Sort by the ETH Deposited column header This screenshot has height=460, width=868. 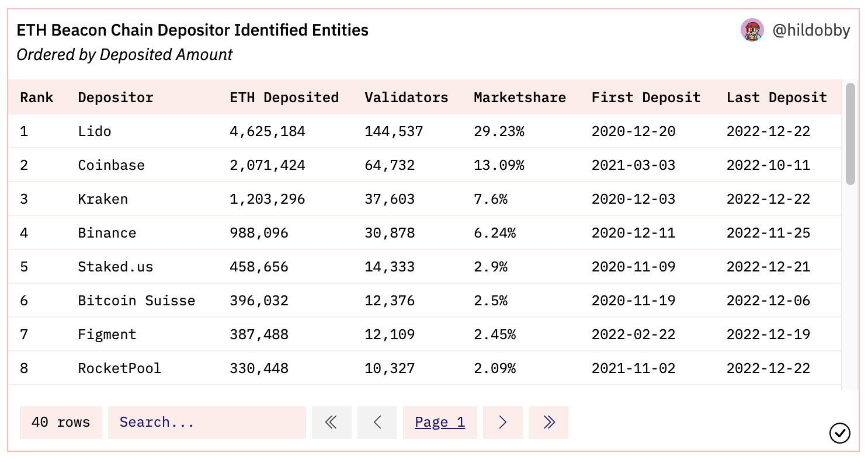click(284, 97)
